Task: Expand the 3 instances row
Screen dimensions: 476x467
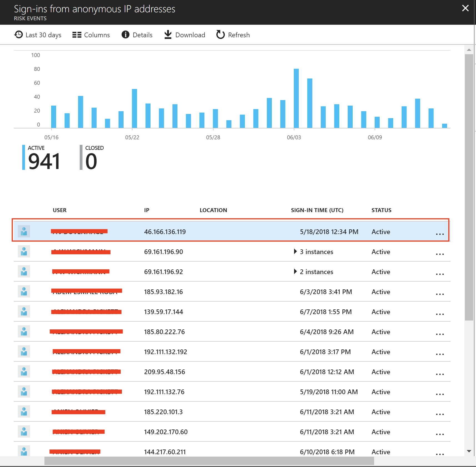Action: [x=295, y=252]
